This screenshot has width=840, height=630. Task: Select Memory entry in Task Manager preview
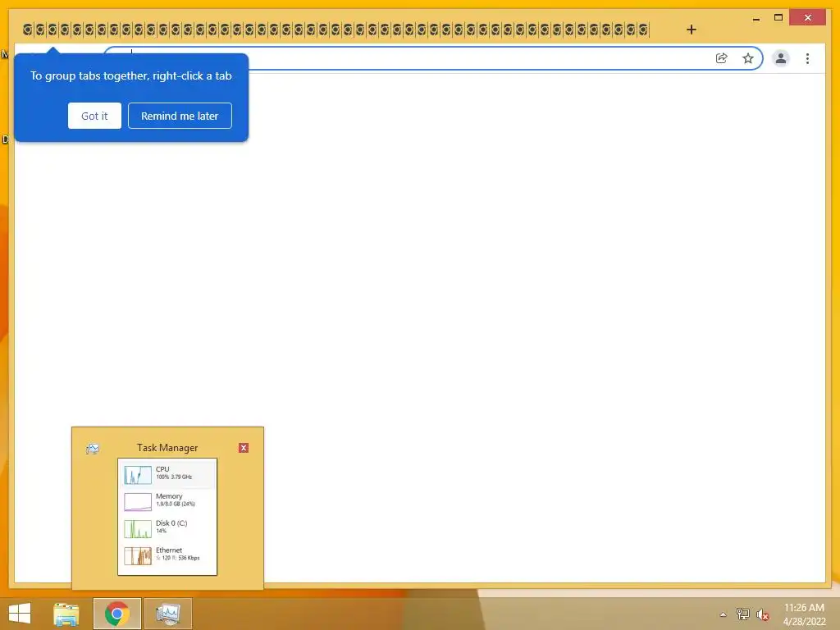(x=167, y=501)
